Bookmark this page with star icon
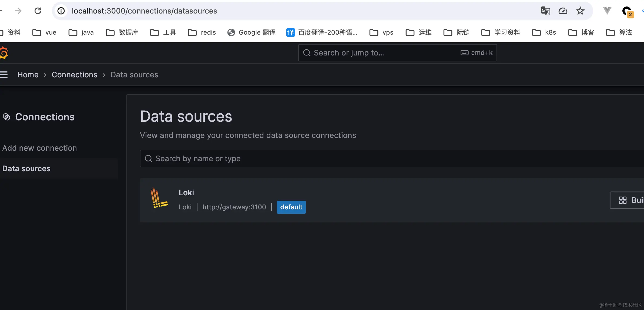 click(580, 11)
